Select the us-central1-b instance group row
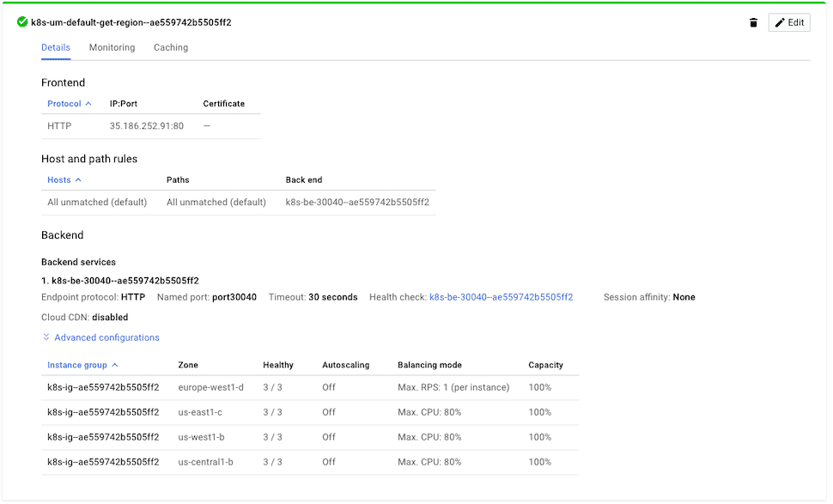Screen dimensions: 833x504 [x=103, y=462]
